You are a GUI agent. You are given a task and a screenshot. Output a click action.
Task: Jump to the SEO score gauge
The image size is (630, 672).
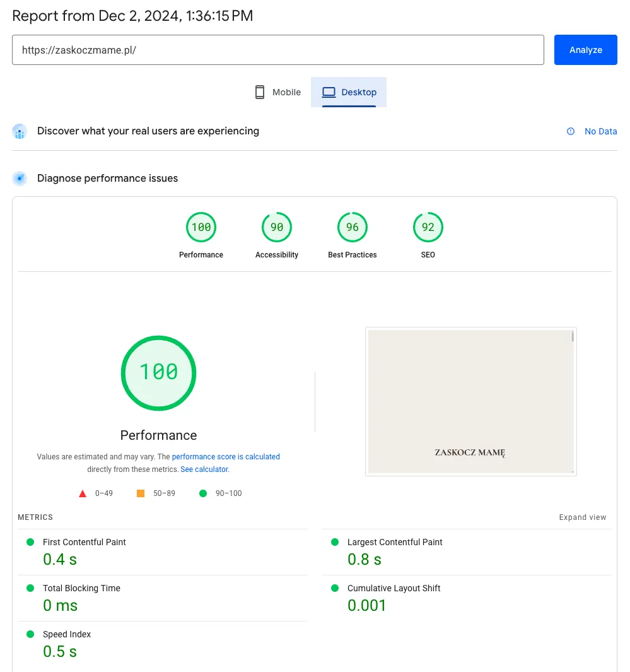click(428, 228)
